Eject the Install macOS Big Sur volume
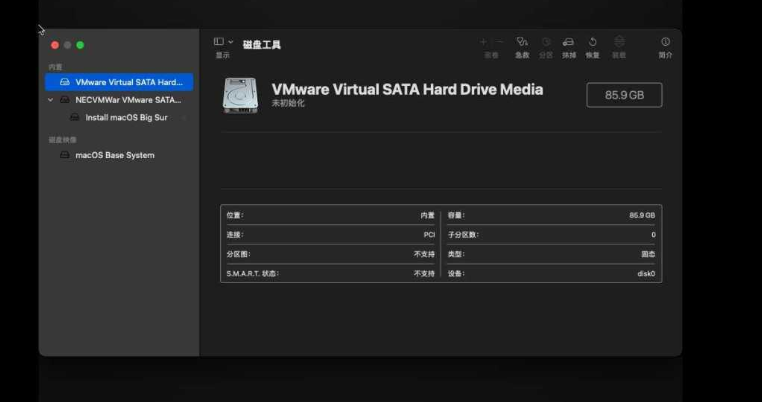This screenshot has width=762, height=402. 184,118
